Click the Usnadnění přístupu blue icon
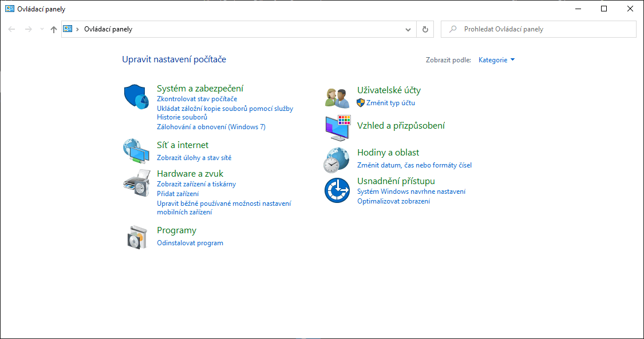This screenshot has height=339, width=644. 337,190
